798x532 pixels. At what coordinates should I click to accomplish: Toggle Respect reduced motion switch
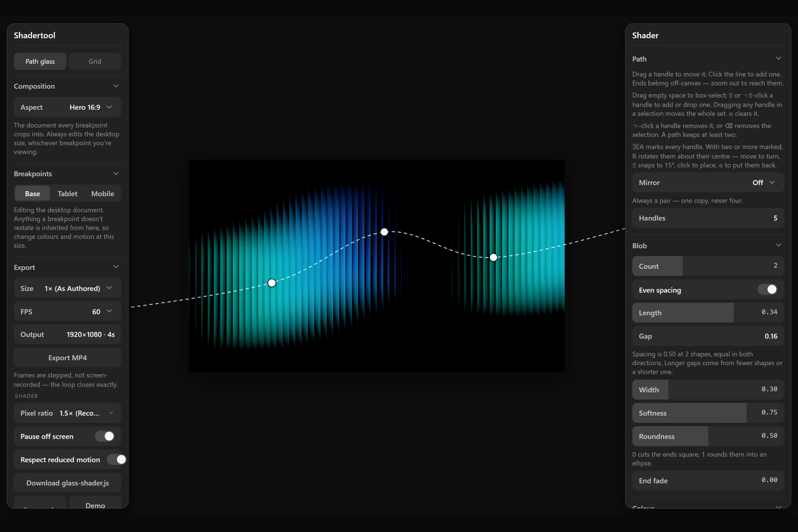coord(116,460)
